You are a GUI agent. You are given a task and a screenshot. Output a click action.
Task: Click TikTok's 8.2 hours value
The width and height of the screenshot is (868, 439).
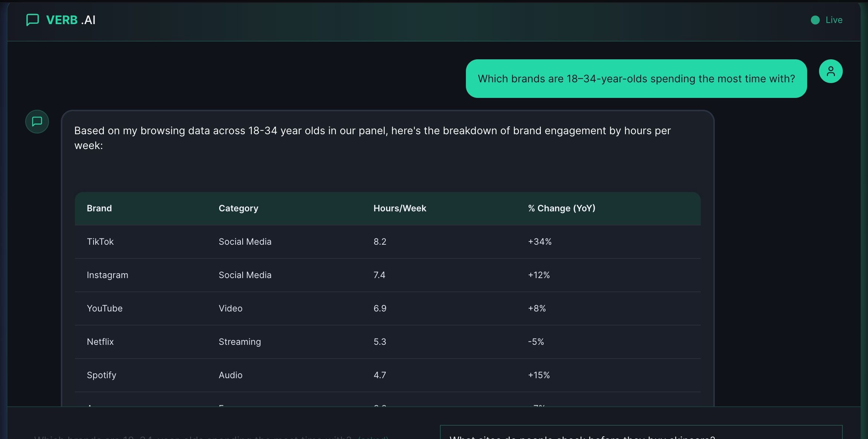[379, 242]
